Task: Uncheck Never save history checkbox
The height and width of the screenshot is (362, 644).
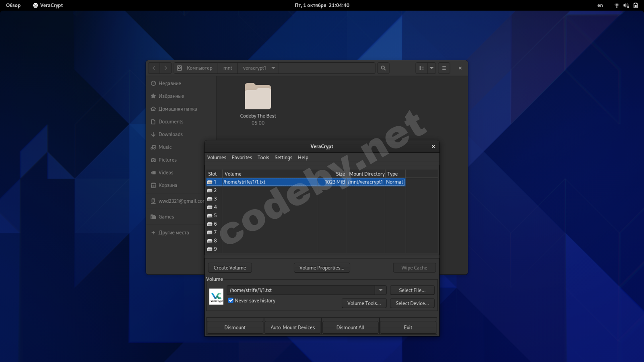Action: (x=231, y=300)
